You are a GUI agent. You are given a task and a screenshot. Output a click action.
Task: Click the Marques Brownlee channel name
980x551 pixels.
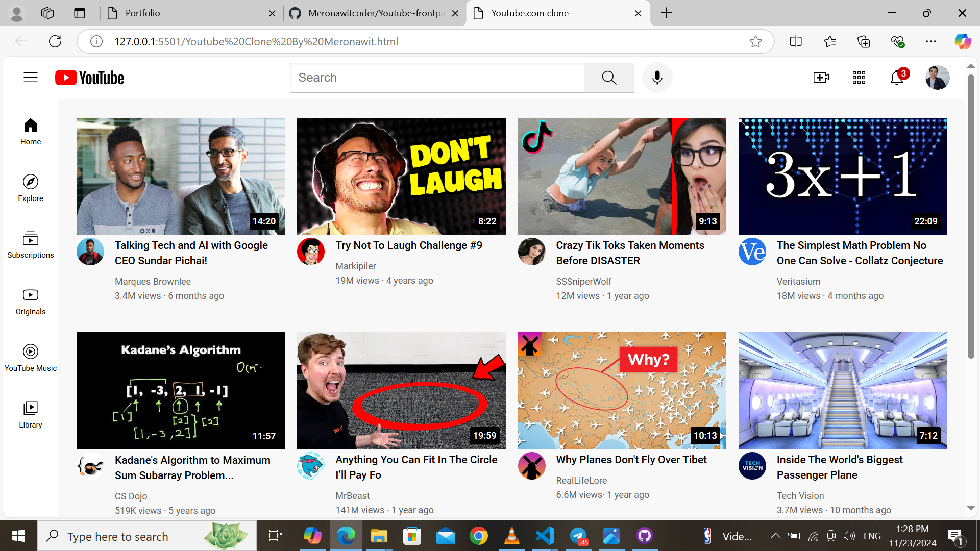[x=153, y=282]
